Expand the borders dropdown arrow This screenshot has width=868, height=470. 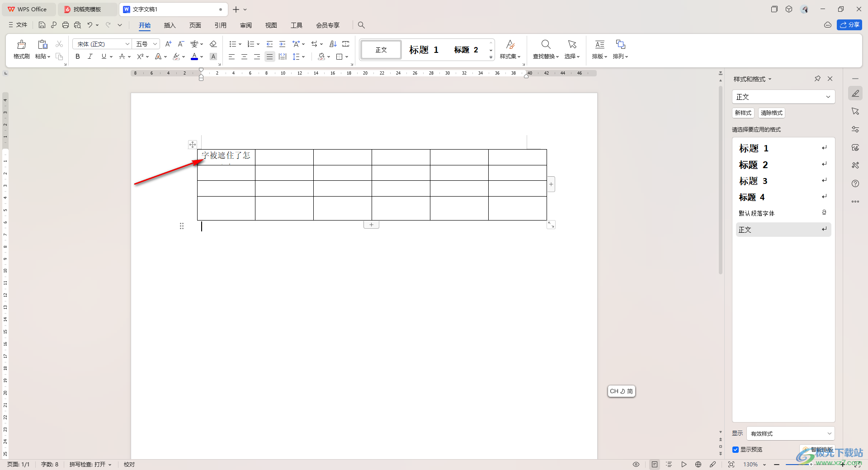(347, 57)
